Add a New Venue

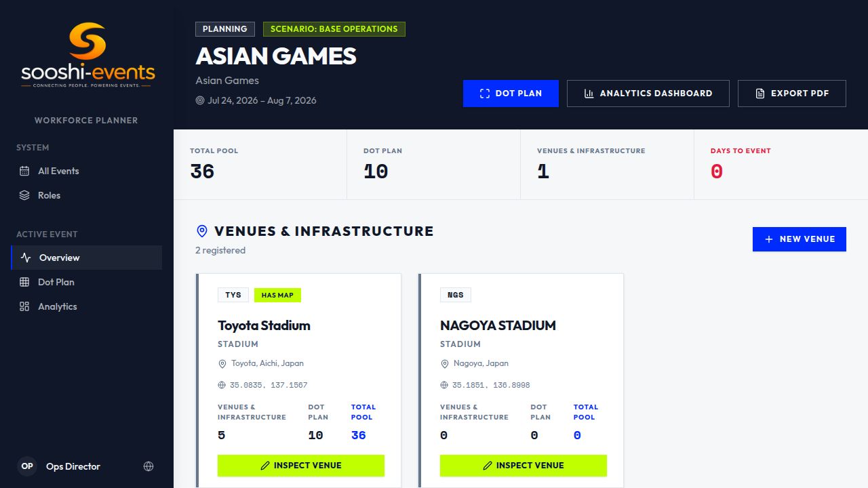(x=800, y=239)
